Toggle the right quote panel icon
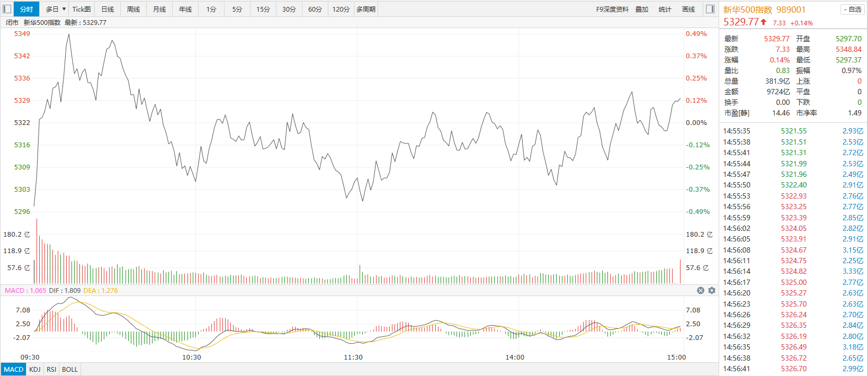The image size is (868, 376). tap(710, 9)
